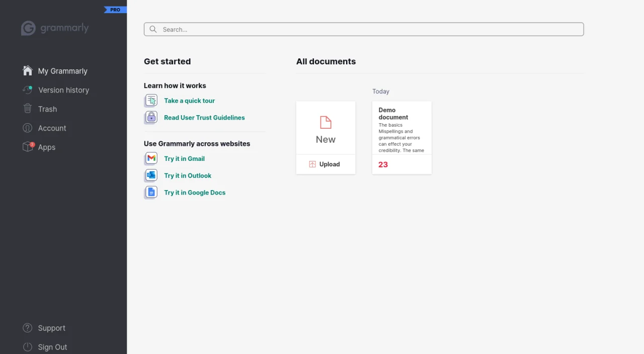Click Use Grammarly across websites heading
The height and width of the screenshot is (354, 644).
point(197,144)
